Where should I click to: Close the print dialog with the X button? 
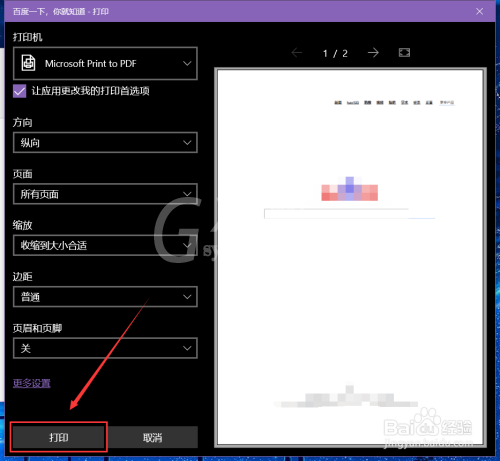pos(479,11)
